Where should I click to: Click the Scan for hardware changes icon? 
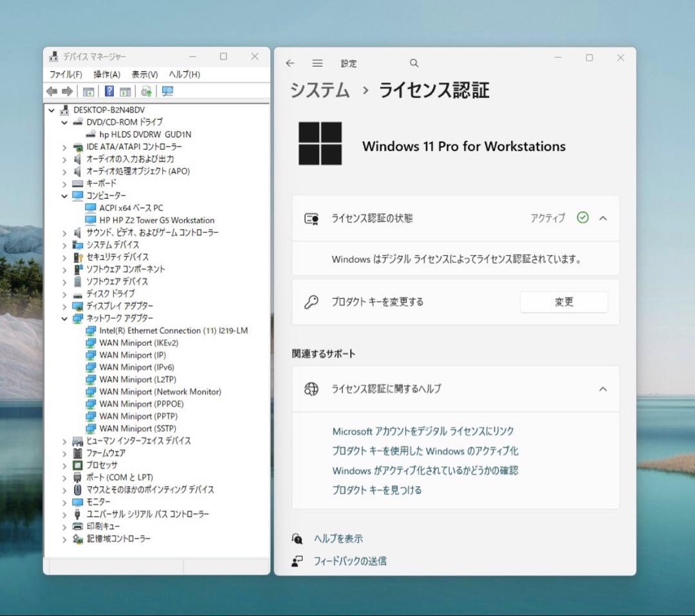145,91
